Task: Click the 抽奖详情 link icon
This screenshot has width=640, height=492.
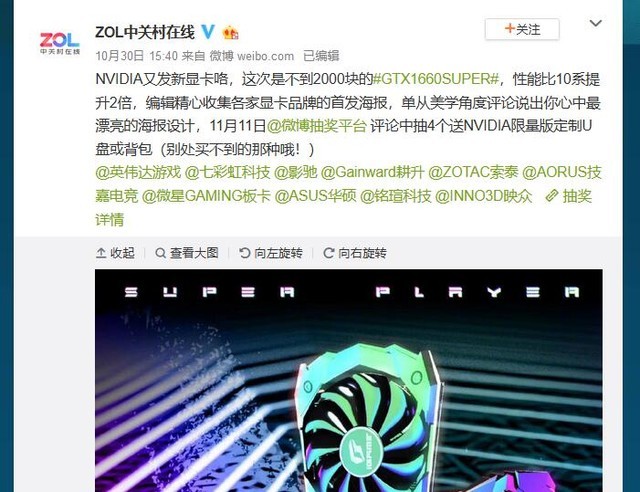Action: pyautogui.click(x=551, y=196)
